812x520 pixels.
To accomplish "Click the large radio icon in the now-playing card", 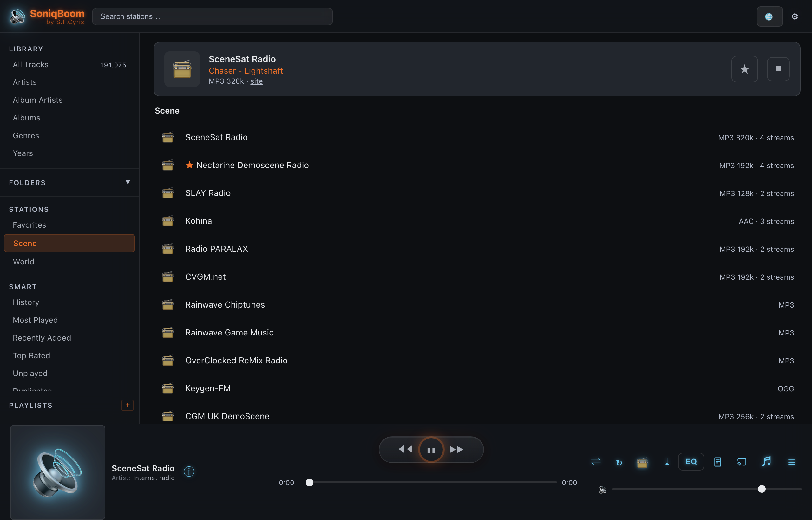I will [x=182, y=69].
